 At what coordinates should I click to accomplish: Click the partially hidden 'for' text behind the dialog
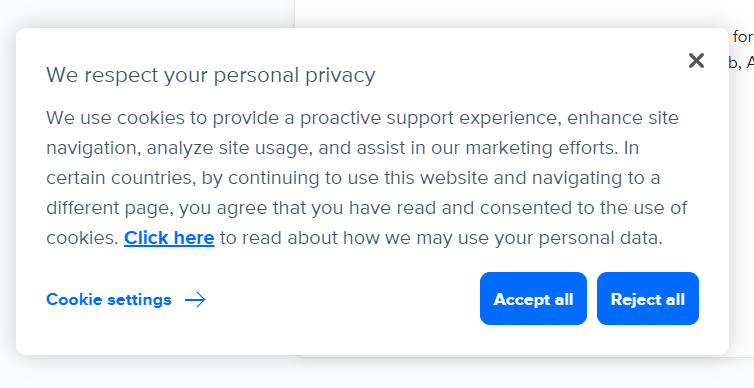[x=743, y=37]
